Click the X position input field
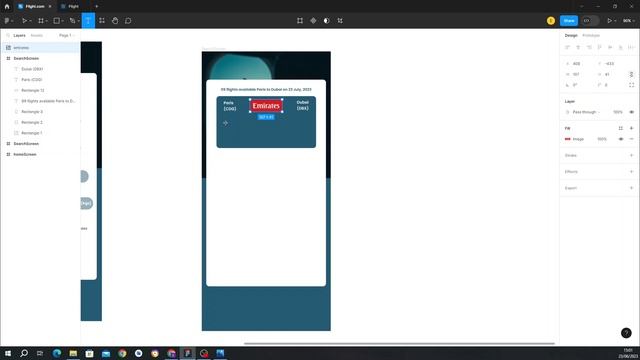 (x=580, y=64)
